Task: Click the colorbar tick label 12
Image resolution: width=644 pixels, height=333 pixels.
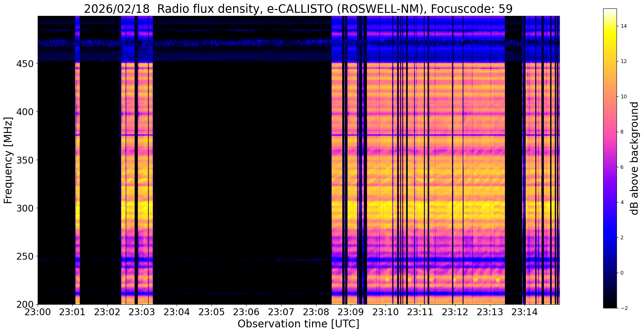Action: [x=624, y=61]
